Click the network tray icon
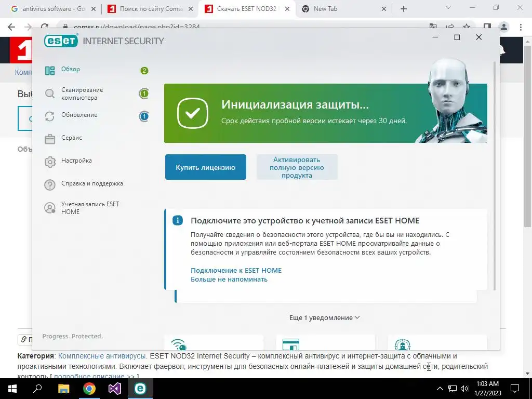 453,389
